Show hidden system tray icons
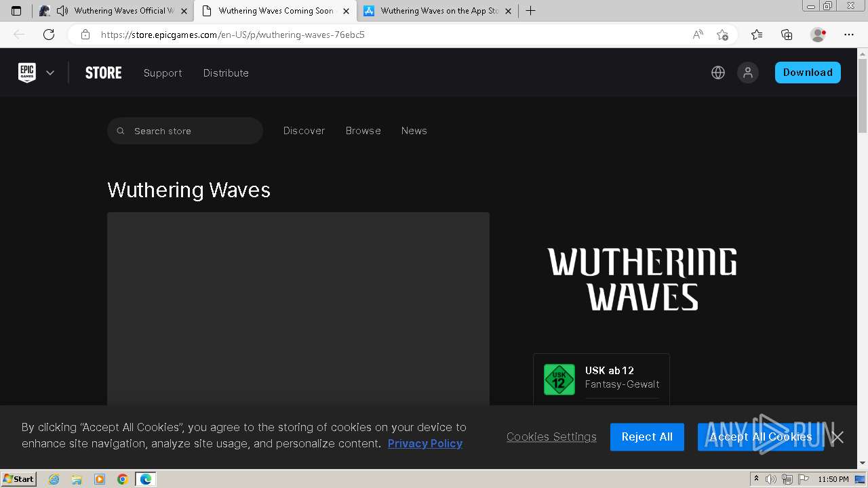 (x=756, y=479)
